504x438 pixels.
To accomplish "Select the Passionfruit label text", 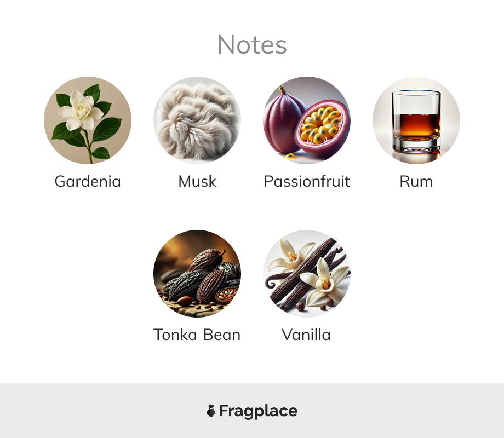I will click(307, 181).
